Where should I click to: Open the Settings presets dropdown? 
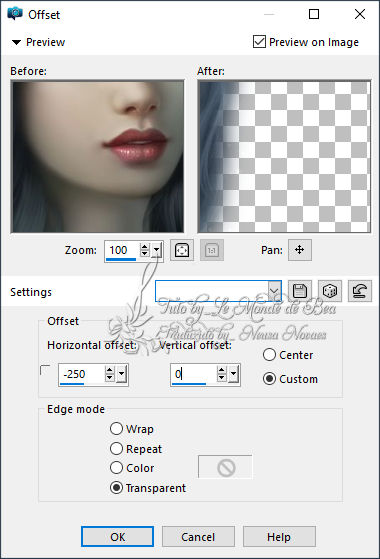coord(274,291)
